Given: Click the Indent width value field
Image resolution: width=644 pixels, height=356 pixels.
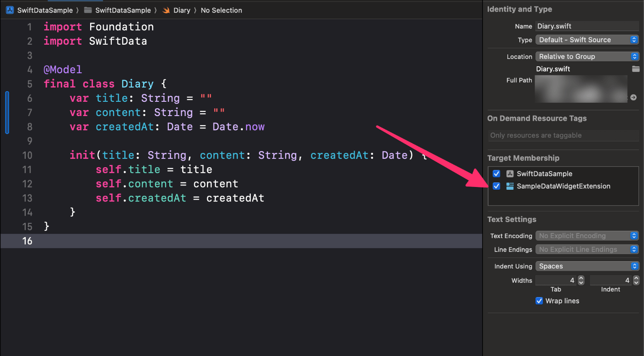Looking at the screenshot, I should point(611,280).
